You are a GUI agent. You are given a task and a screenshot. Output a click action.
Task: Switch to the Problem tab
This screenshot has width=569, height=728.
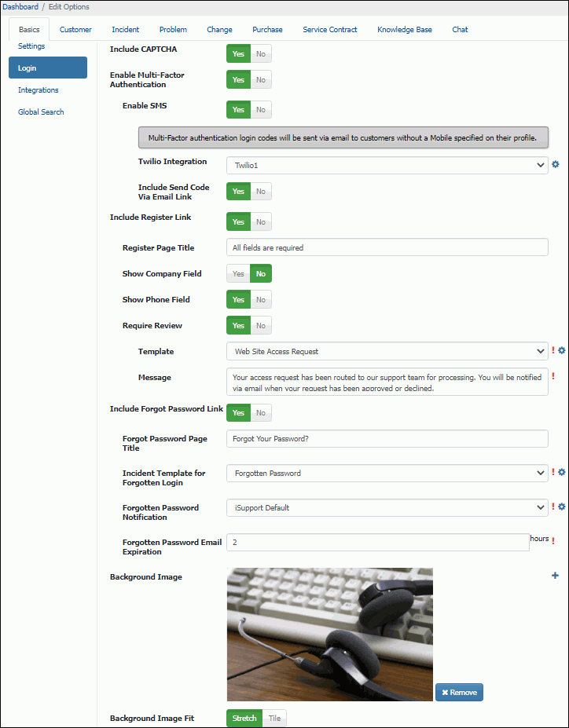[173, 29]
